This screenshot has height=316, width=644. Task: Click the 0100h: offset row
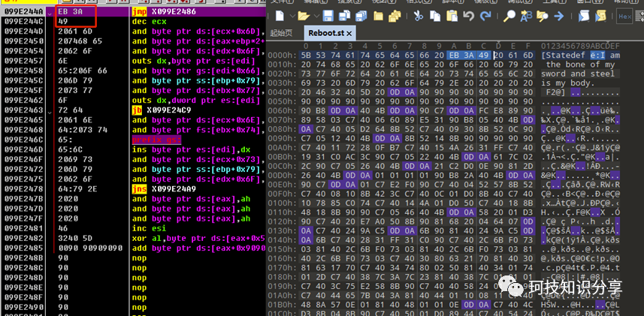281,203
